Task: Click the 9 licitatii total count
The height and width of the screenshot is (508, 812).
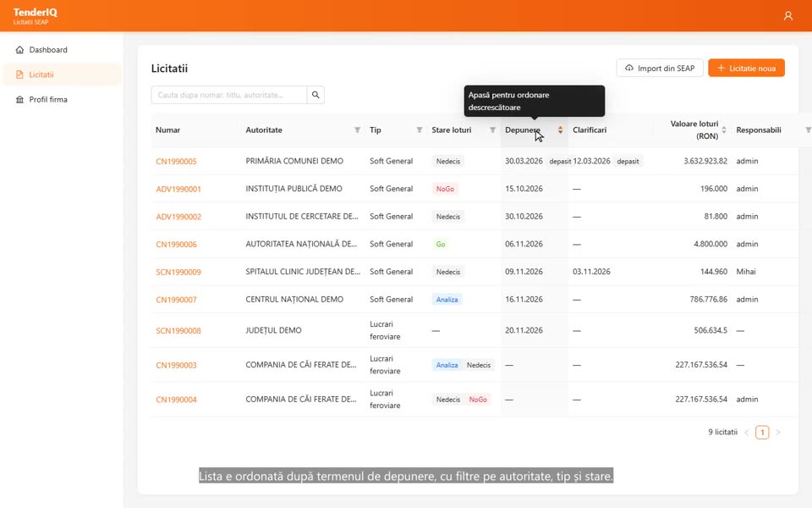Action: pos(722,432)
